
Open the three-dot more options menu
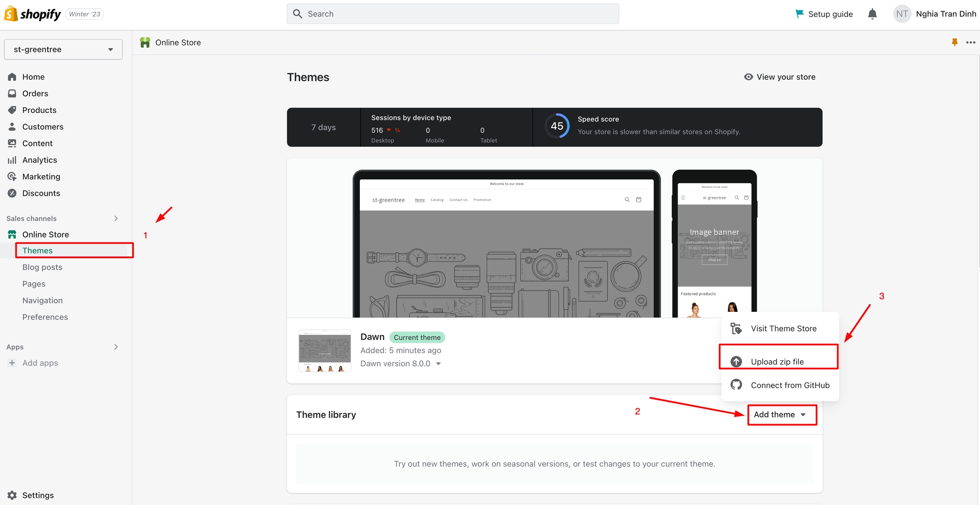970,42
